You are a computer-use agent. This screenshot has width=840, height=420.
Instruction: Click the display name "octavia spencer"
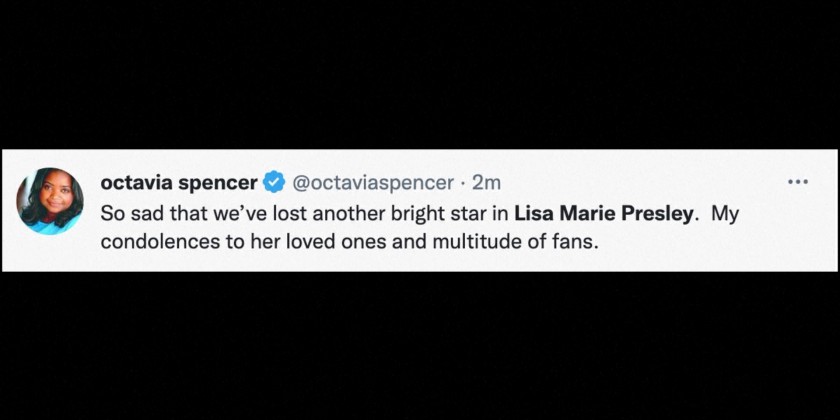click(x=179, y=183)
